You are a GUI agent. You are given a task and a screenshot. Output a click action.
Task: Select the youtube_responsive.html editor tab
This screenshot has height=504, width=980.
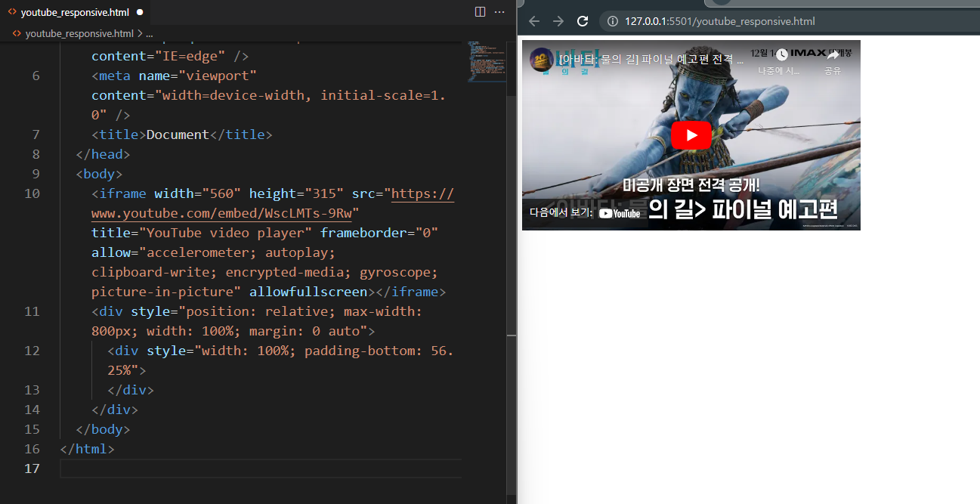(x=76, y=13)
